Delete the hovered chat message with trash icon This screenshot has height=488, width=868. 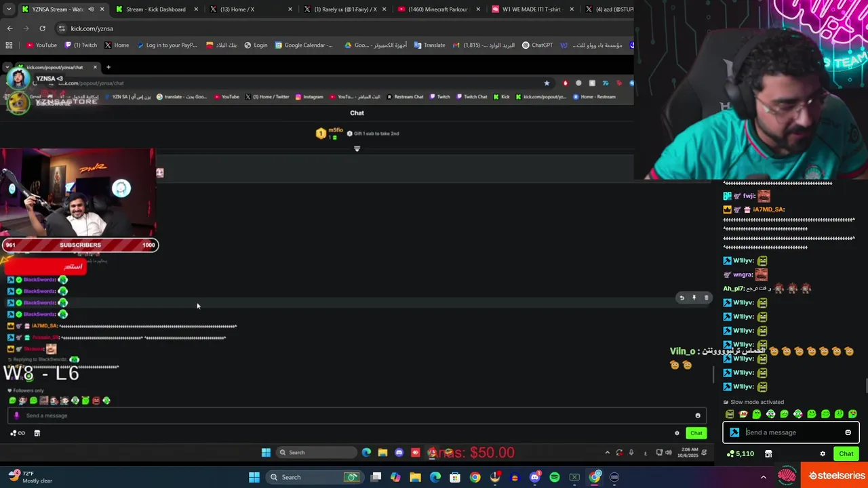pos(706,298)
